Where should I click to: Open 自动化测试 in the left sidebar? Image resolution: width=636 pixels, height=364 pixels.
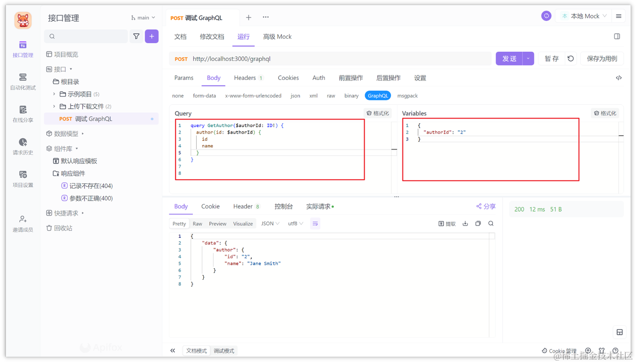(23, 82)
